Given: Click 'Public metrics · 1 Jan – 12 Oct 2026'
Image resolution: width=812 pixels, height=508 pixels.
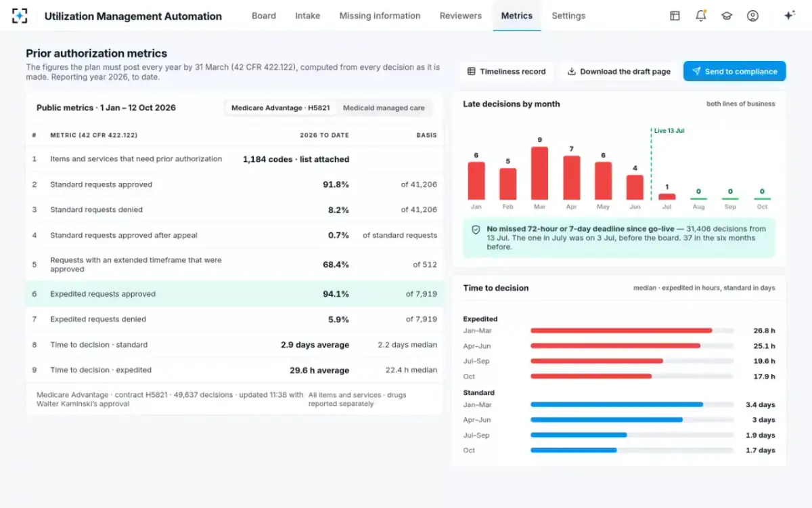Looking at the screenshot, I should (x=106, y=108).
